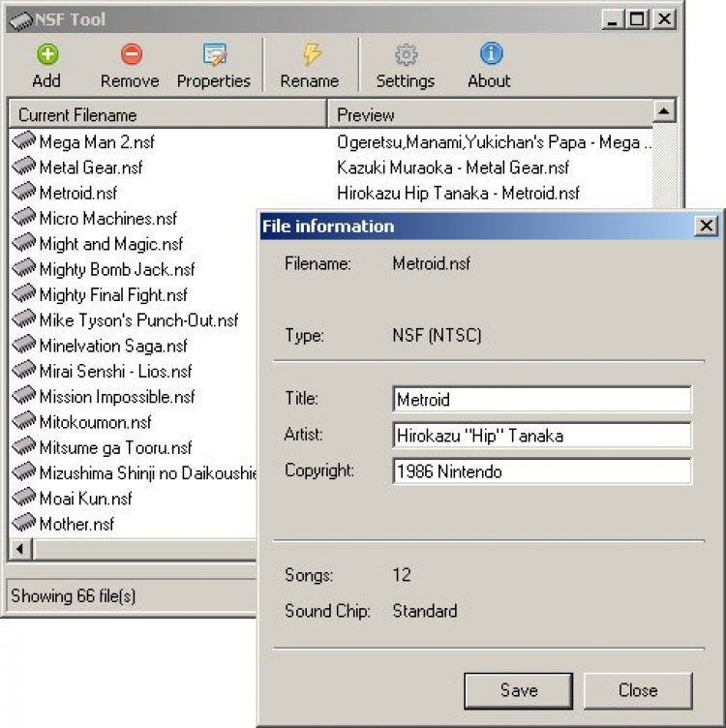Select the Mother.nsf filename
This screenshot has width=726, height=728.
(x=76, y=525)
